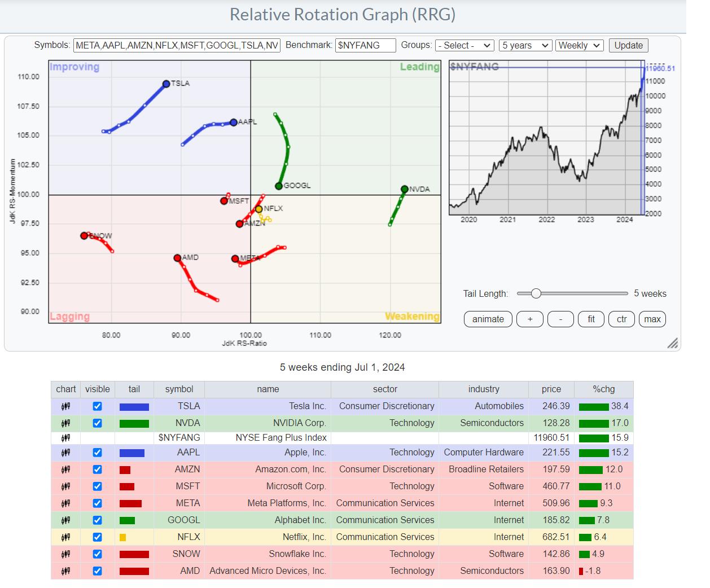Open chart icon for AMD row

point(65,571)
